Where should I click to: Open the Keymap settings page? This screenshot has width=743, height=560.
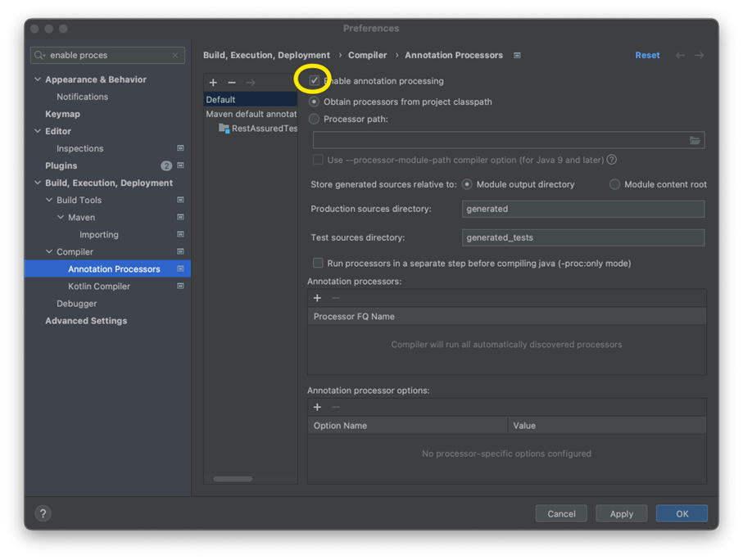62,114
